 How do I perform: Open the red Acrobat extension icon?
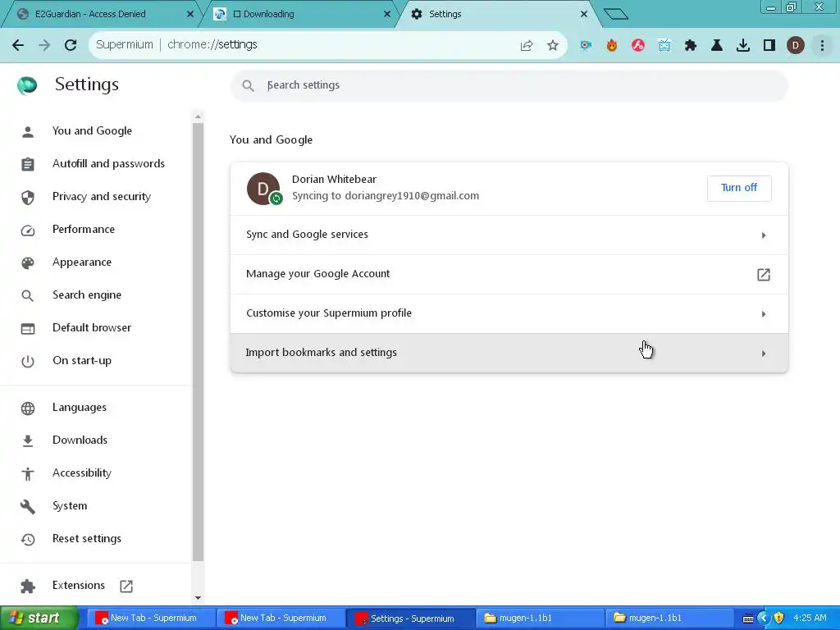(x=638, y=46)
